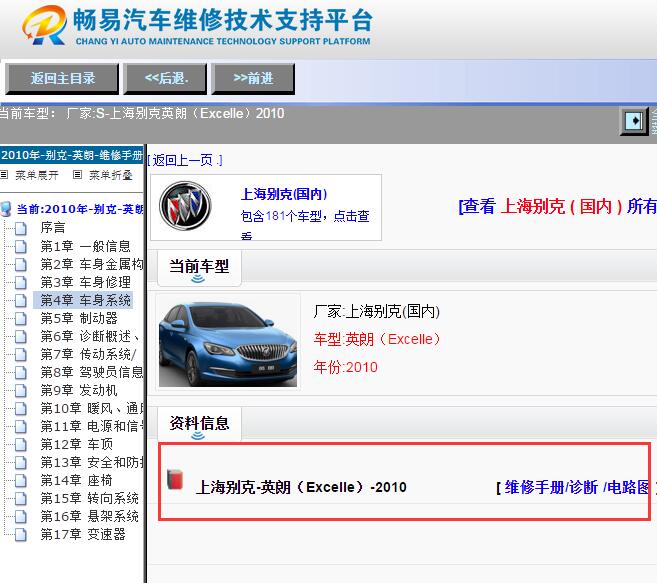Click the text 车型:英朗（Excelle）
The image size is (657, 583).
point(377,339)
